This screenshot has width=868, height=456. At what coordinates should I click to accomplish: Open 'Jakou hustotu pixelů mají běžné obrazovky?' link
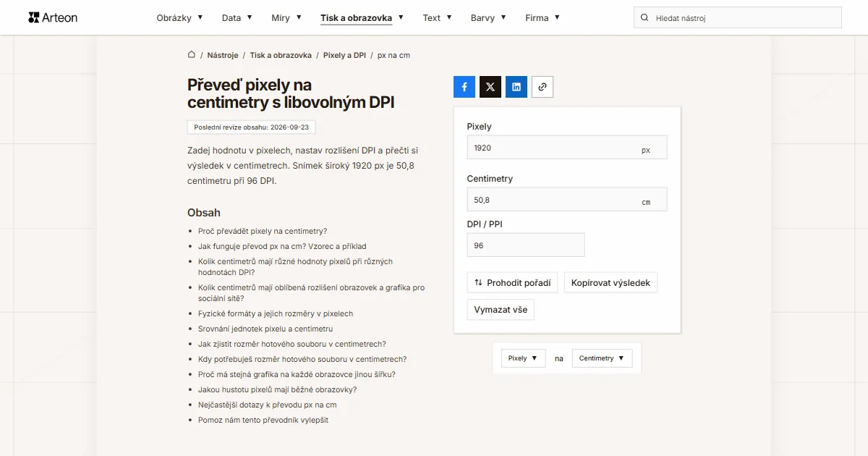(278, 390)
